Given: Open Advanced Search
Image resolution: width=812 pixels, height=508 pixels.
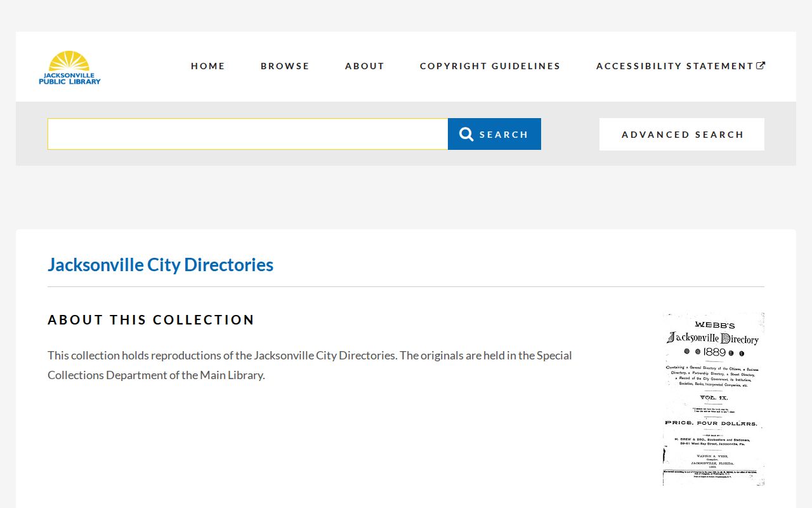Looking at the screenshot, I should click(682, 134).
